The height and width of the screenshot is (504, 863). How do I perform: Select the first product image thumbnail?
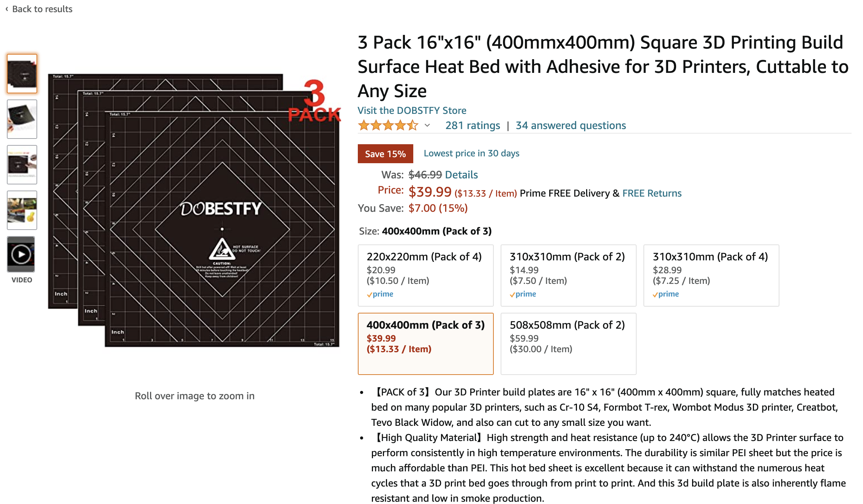click(x=22, y=73)
